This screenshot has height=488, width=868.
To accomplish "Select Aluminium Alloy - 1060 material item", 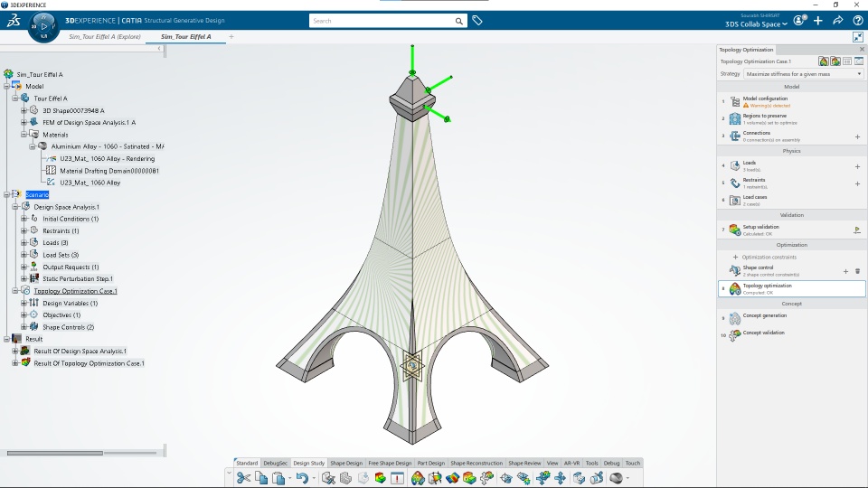I will coord(108,146).
